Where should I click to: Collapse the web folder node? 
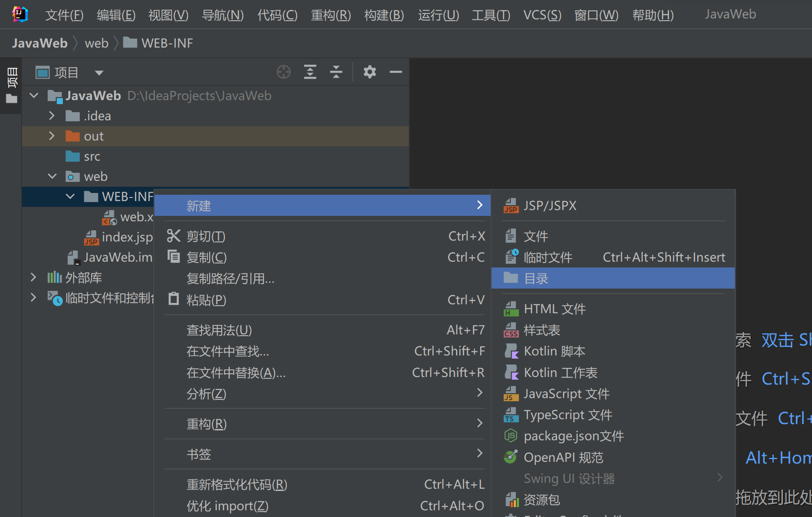pyautogui.click(x=52, y=176)
